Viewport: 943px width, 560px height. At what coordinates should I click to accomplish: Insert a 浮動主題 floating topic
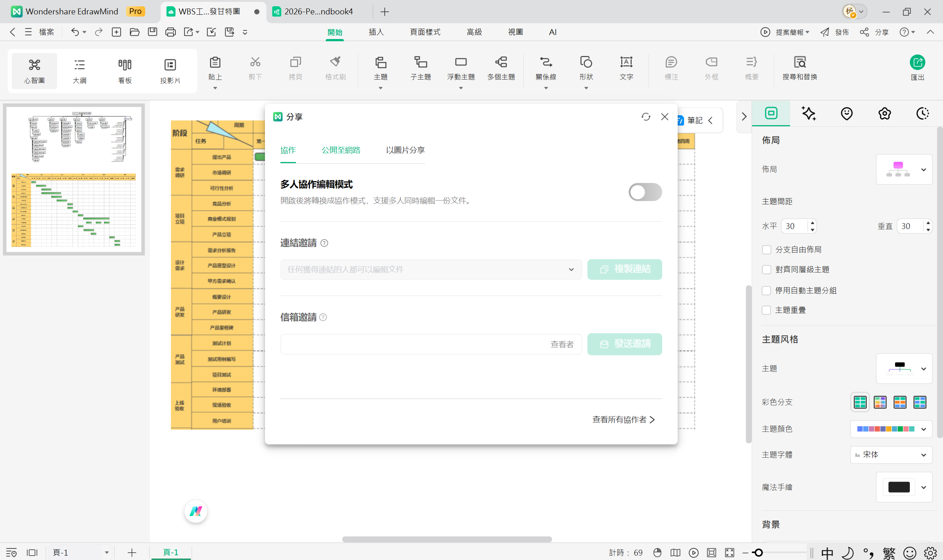coord(460,70)
